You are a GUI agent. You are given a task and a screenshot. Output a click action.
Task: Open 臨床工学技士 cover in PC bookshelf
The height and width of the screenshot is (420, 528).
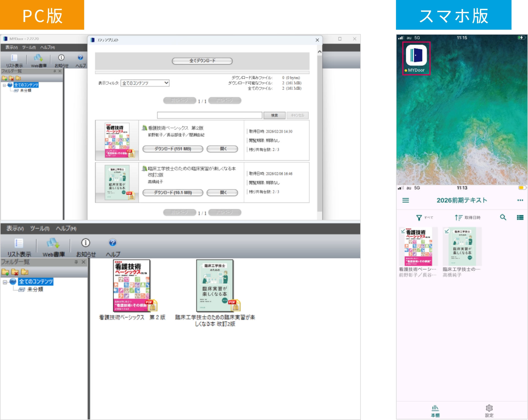click(215, 286)
